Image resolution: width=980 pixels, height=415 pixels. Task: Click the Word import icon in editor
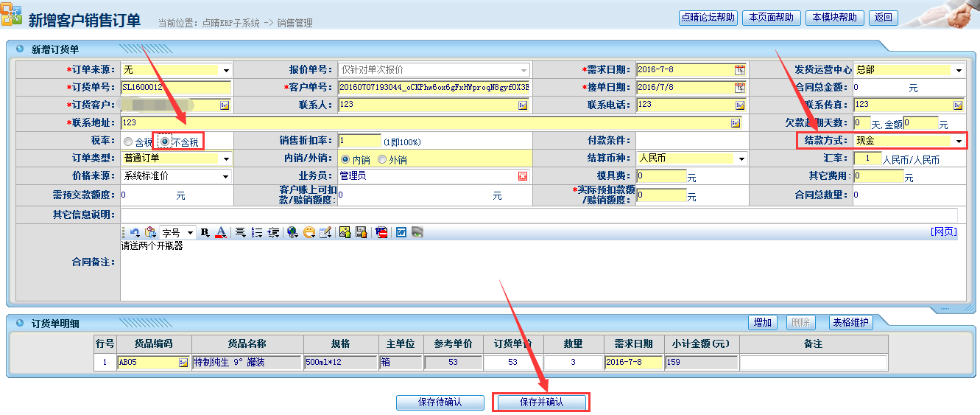pos(401,232)
